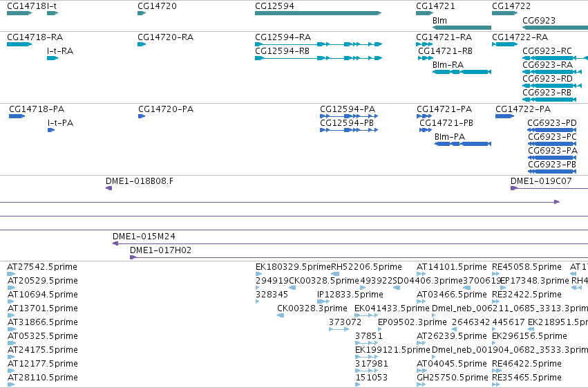Open EST AT24175.5prime label
Viewport: 588px width, 388px height.
tap(42, 350)
